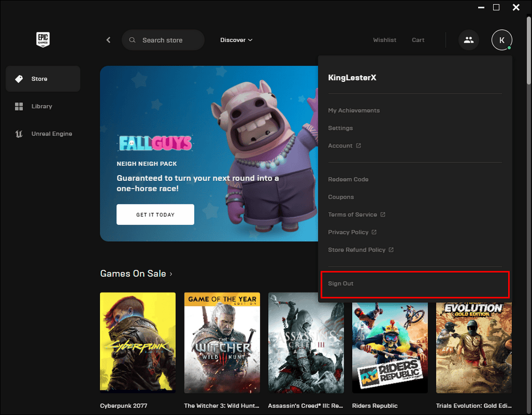Sign out of the account
Image resolution: width=532 pixels, height=415 pixels.
click(340, 283)
